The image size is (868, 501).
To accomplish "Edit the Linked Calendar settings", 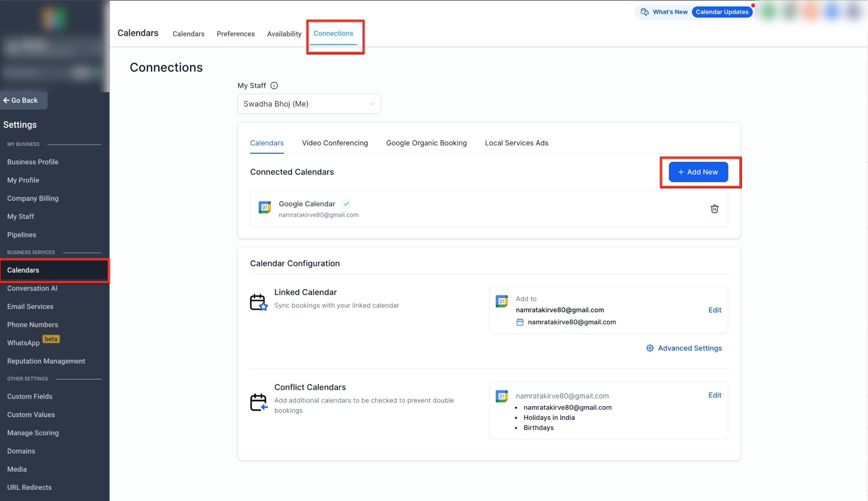I will 714,310.
